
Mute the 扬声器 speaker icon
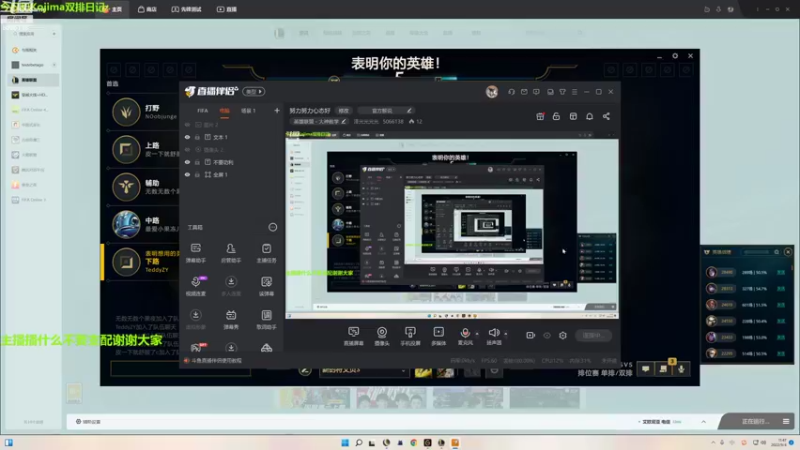(x=493, y=333)
